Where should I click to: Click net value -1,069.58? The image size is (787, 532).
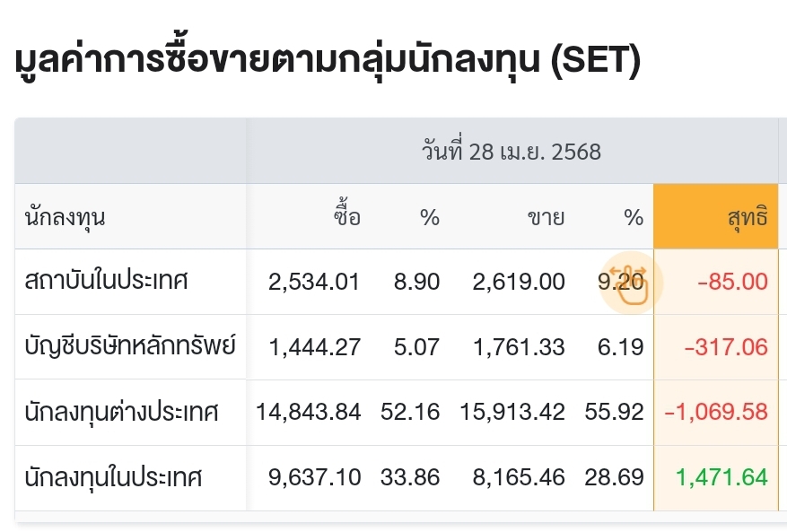point(716,412)
